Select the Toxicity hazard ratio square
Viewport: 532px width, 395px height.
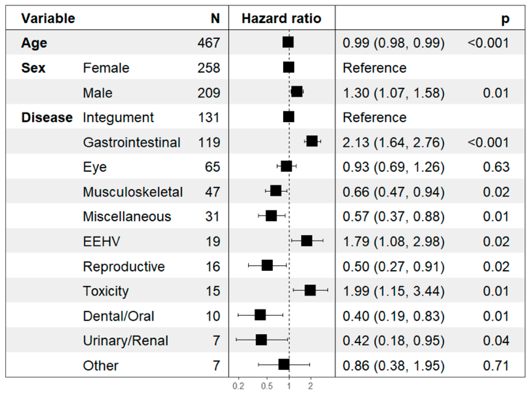click(x=310, y=290)
